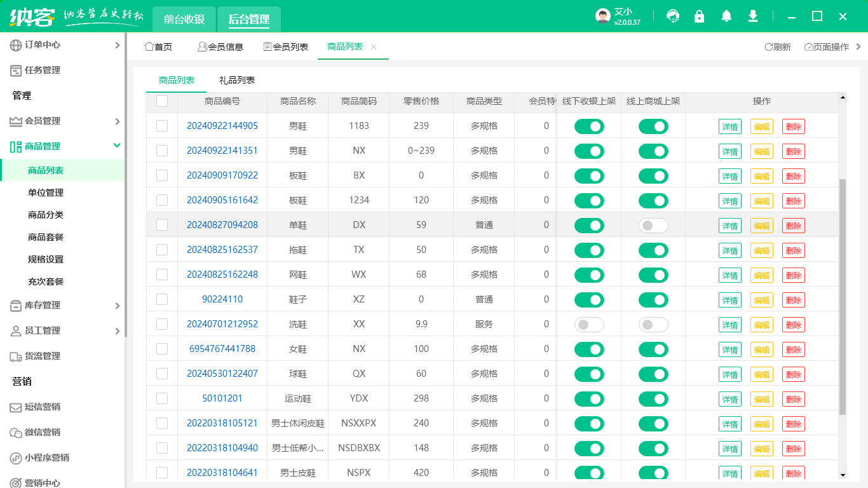Switch to the 礼品列表 tab
868x488 pixels.
click(x=237, y=80)
